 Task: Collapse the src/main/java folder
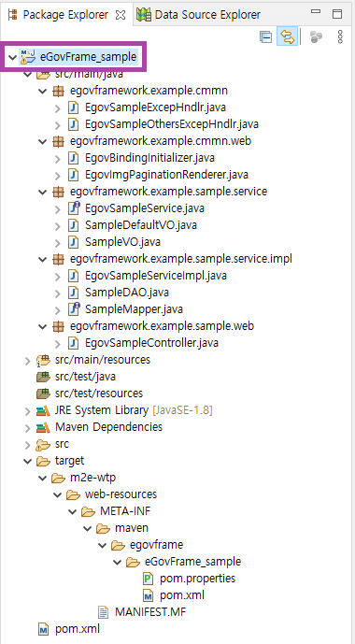[27, 74]
